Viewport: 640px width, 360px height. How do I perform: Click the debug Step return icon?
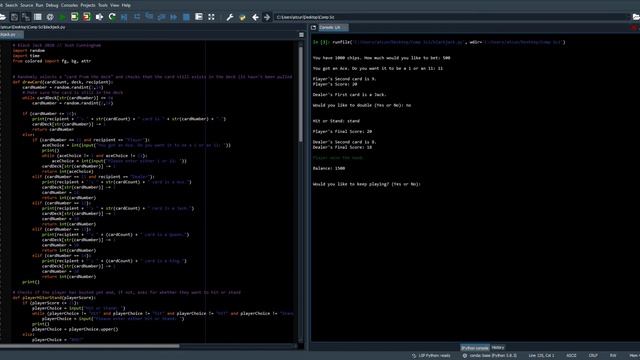[x=162, y=17]
